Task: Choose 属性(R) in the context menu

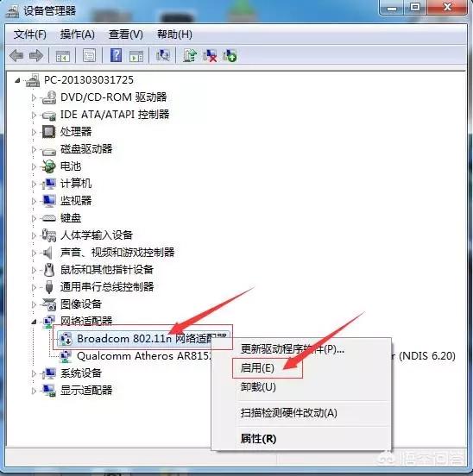Action: 258,439
